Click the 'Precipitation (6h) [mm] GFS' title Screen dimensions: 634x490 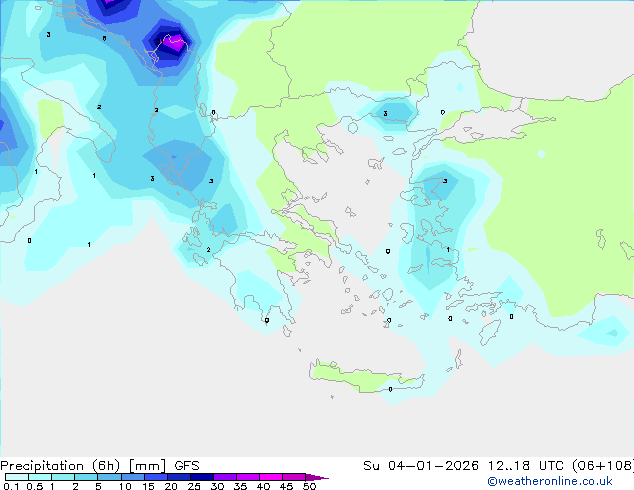click(100, 466)
